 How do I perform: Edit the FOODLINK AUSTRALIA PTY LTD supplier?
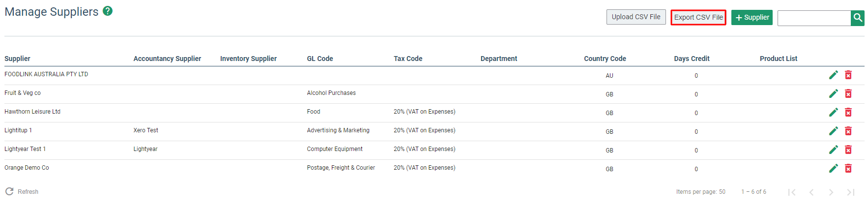pos(834,75)
